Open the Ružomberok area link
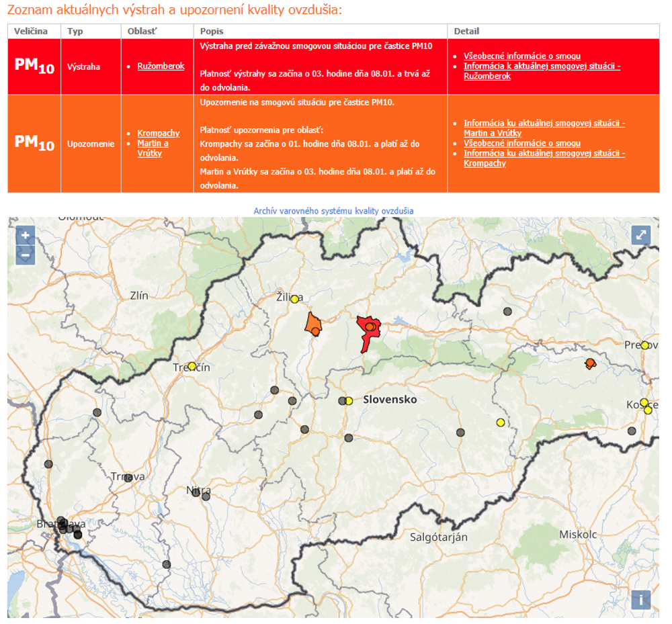672x624 pixels. click(x=161, y=66)
